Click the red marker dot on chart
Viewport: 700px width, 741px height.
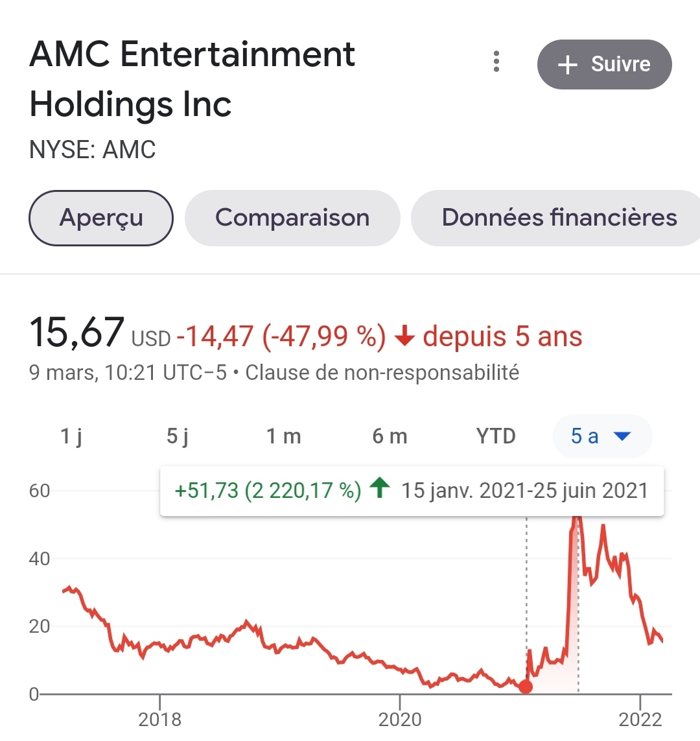tap(526, 687)
